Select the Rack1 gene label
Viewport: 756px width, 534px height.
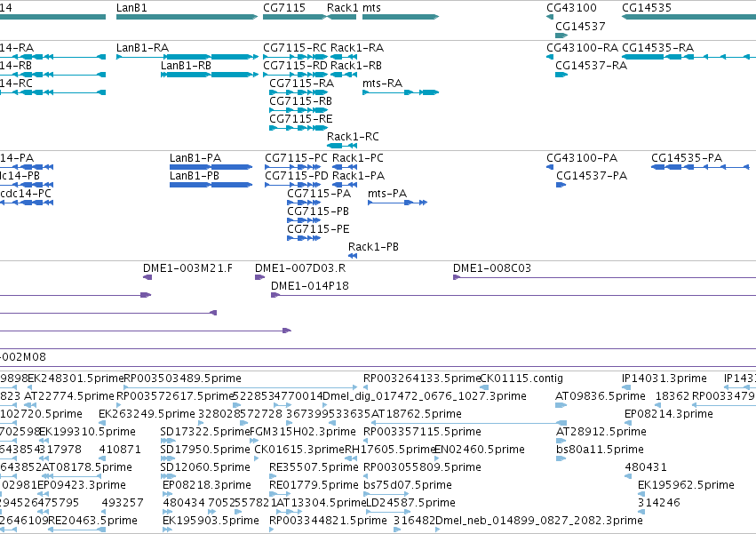342,8
